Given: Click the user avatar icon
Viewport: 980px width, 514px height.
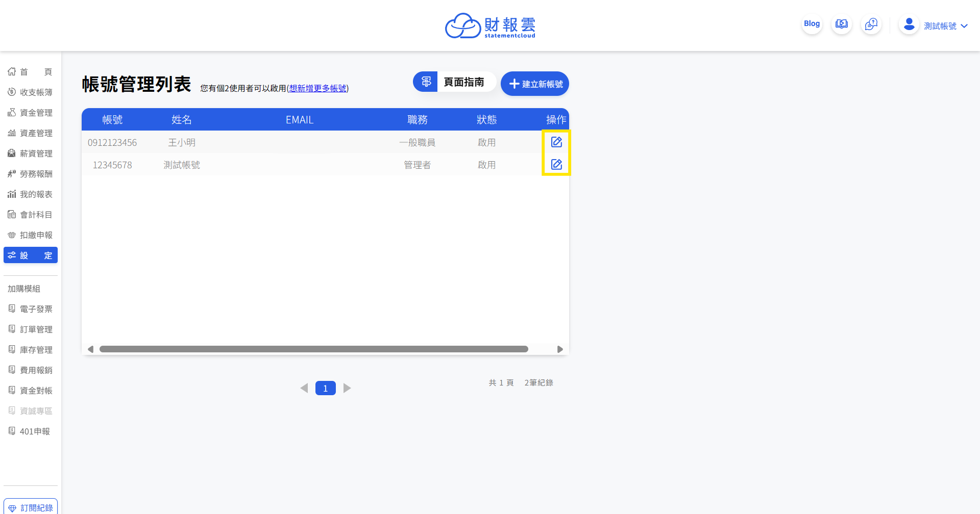Looking at the screenshot, I should (x=909, y=24).
